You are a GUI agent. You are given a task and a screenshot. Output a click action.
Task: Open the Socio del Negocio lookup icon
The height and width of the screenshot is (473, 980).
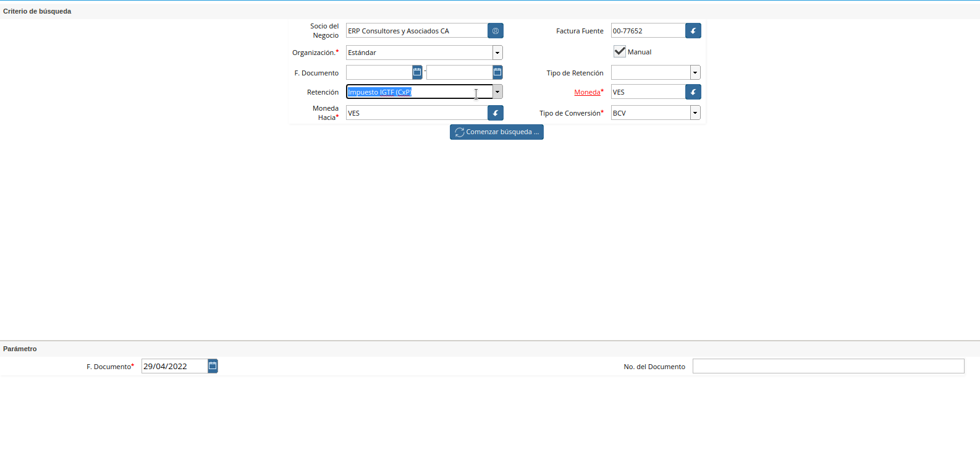pos(496,31)
